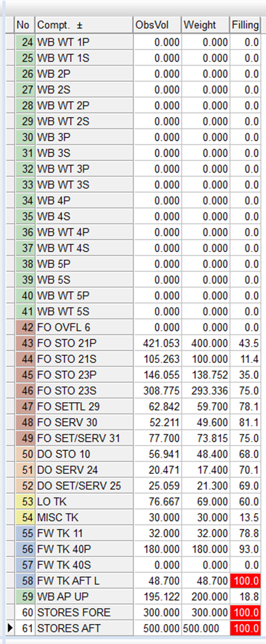Click the ObsVol column header
The height and width of the screenshot is (644, 266).
tap(157, 25)
